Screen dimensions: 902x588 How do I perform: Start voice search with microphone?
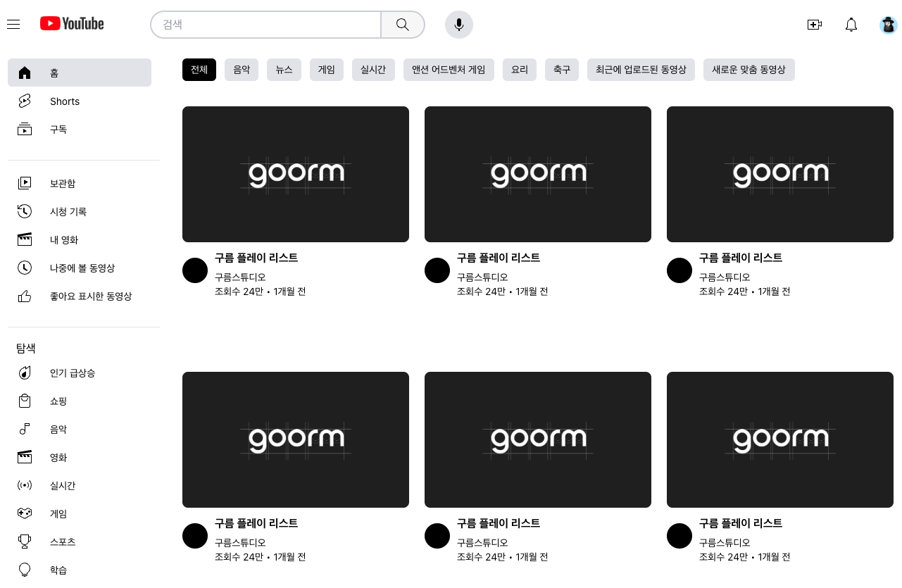[x=459, y=25]
